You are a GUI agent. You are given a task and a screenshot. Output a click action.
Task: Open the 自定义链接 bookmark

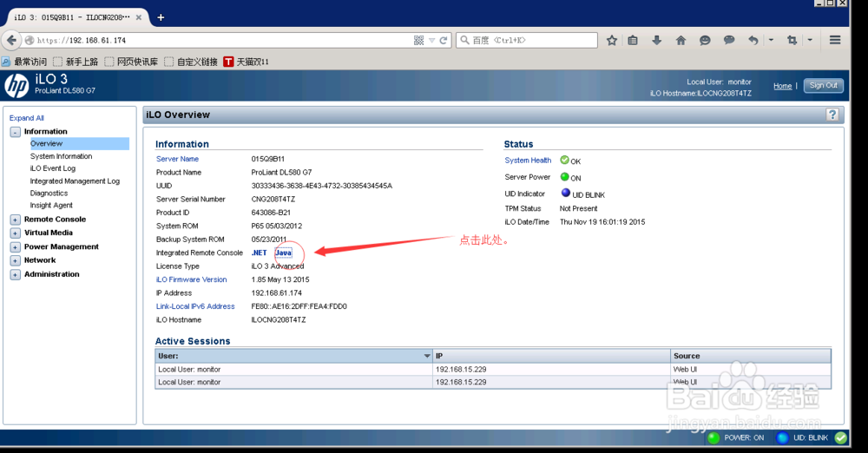[191, 62]
